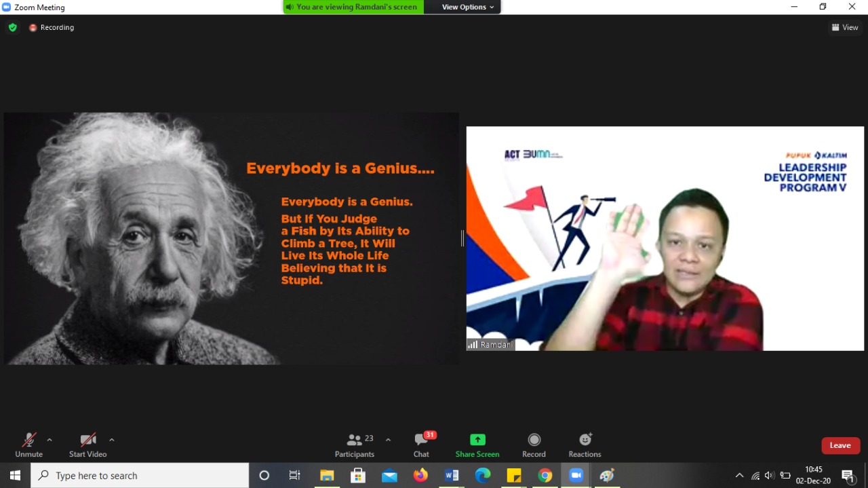This screenshot has width=868, height=488.
Task: Expand video options arrow beside Start Video
Action: 112,440
